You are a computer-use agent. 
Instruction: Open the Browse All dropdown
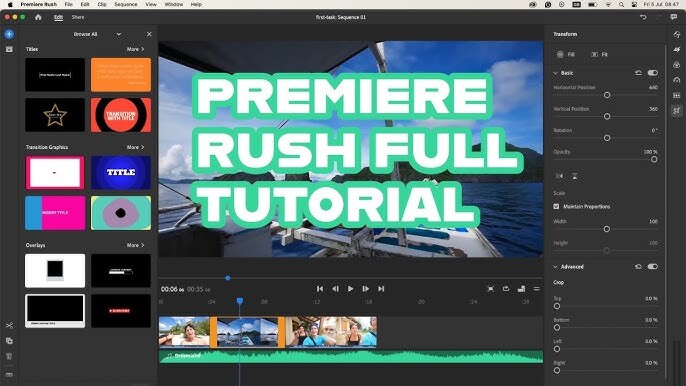97,34
